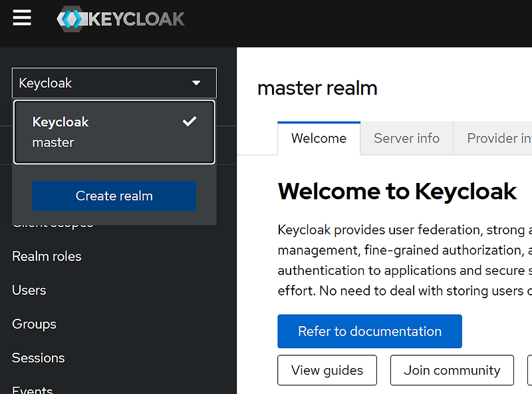Click Refer to documentation
The image size is (532, 394).
point(369,331)
